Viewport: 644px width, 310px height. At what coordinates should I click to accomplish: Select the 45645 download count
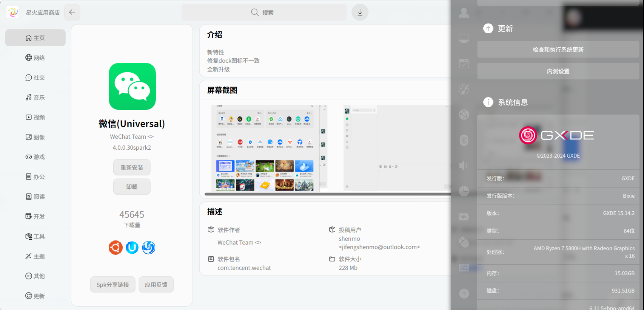click(x=132, y=214)
